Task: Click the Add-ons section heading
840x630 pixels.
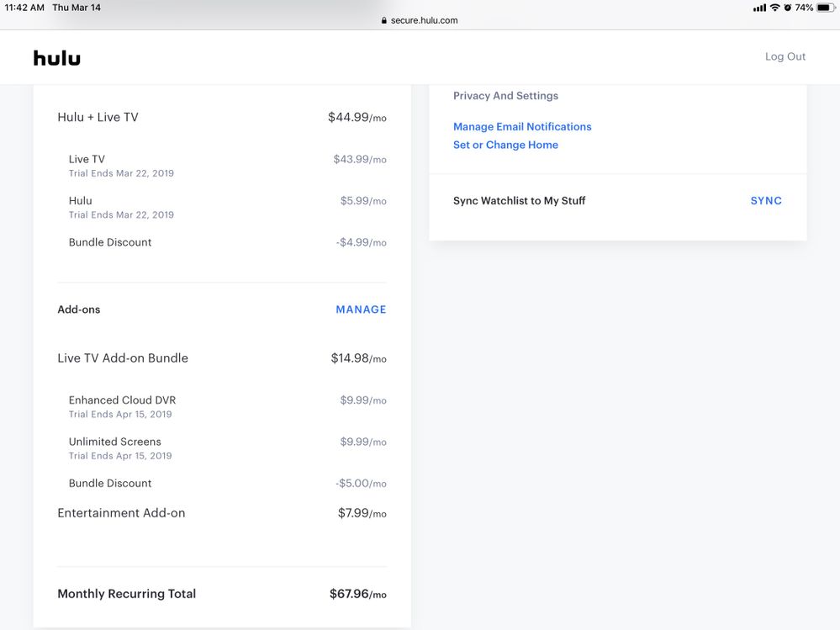Action: (79, 309)
